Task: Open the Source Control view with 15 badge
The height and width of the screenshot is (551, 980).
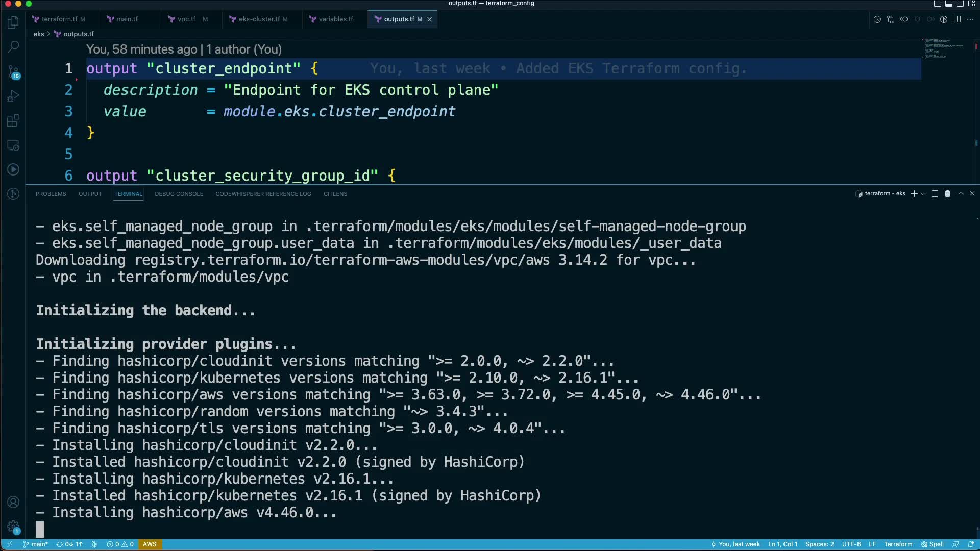Action: click(14, 71)
